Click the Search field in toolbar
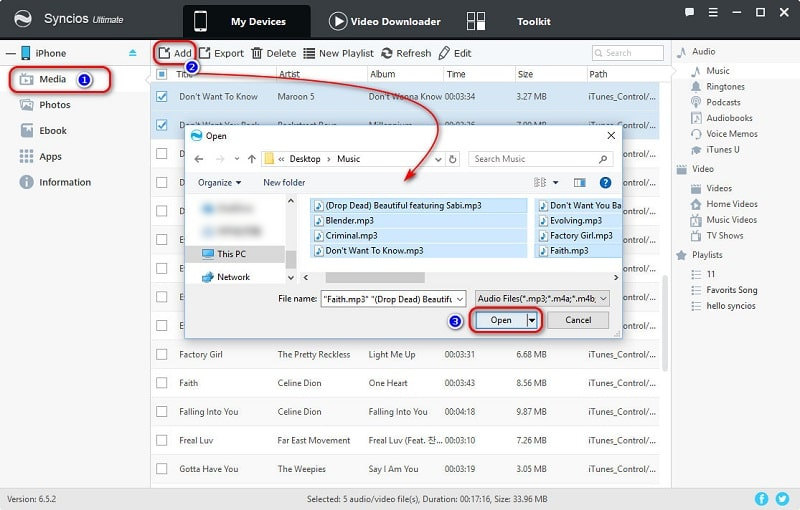The height and width of the screenshot is (510, 800). click(x=628, y=53)
